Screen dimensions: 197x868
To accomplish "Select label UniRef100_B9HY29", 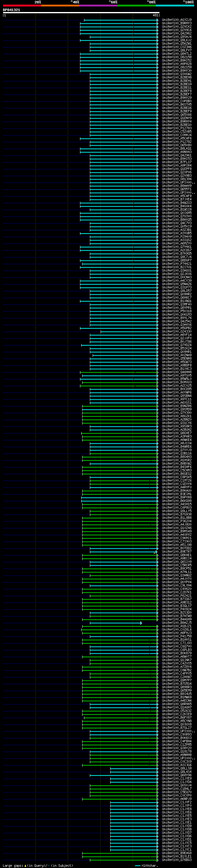I will pos(177,98).
